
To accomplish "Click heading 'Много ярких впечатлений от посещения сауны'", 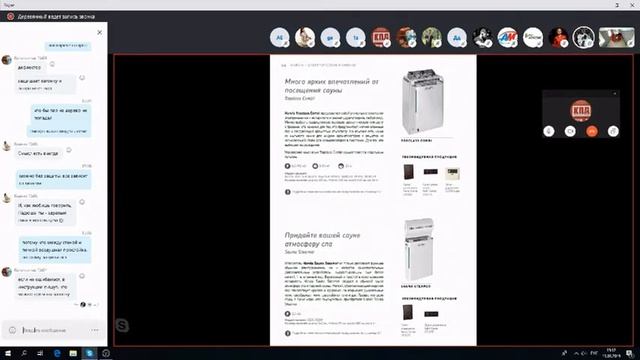I will pyautogui.click(x=331, y=86).
